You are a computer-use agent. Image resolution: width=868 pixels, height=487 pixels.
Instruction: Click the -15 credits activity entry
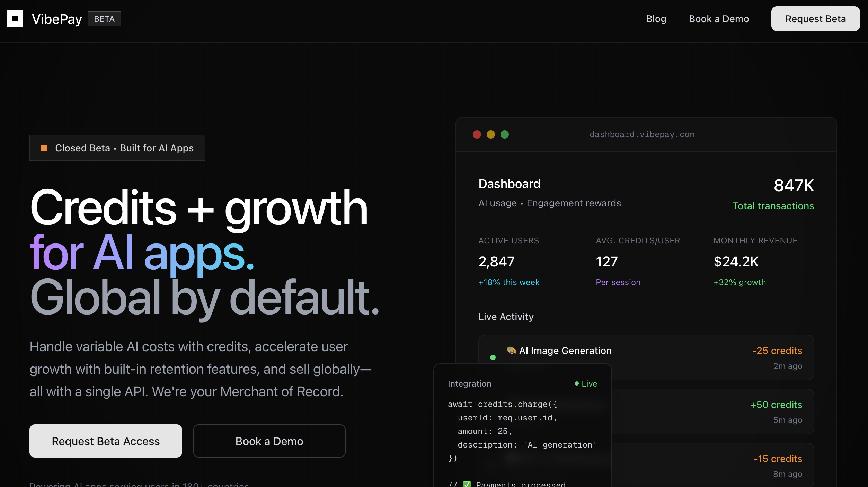pos(778,459)
